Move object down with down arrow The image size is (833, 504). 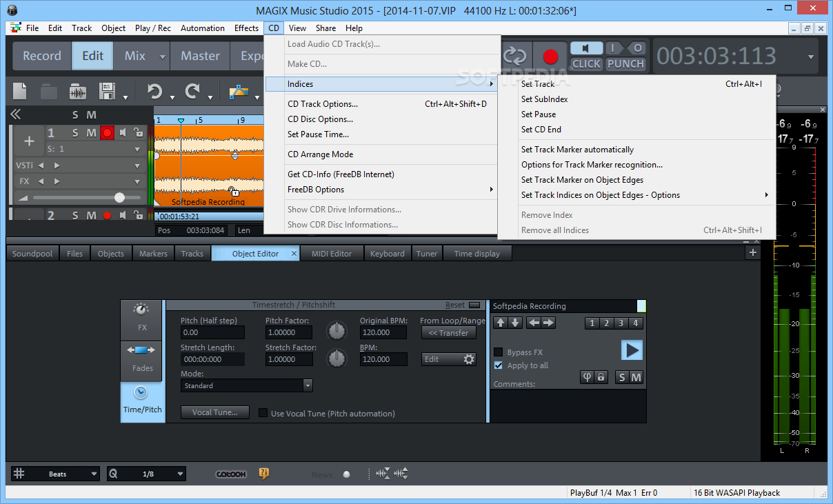point(515,323)
